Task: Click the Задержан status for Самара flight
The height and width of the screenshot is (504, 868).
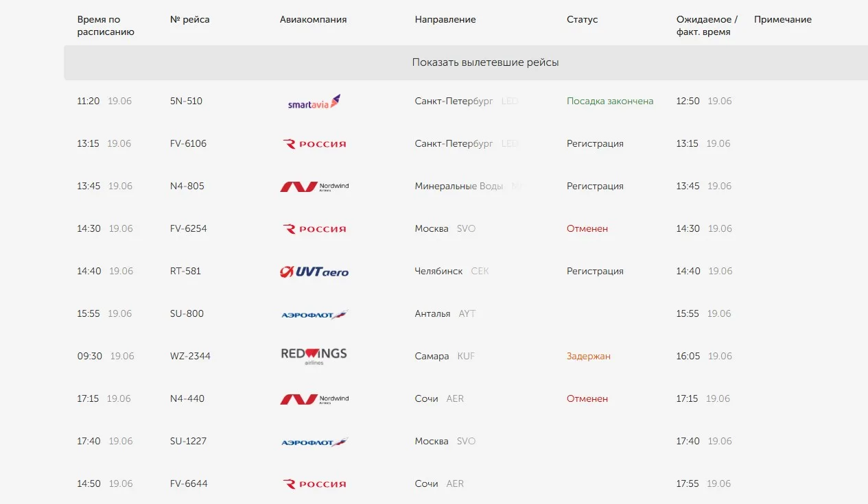Action: coord(589,356)
